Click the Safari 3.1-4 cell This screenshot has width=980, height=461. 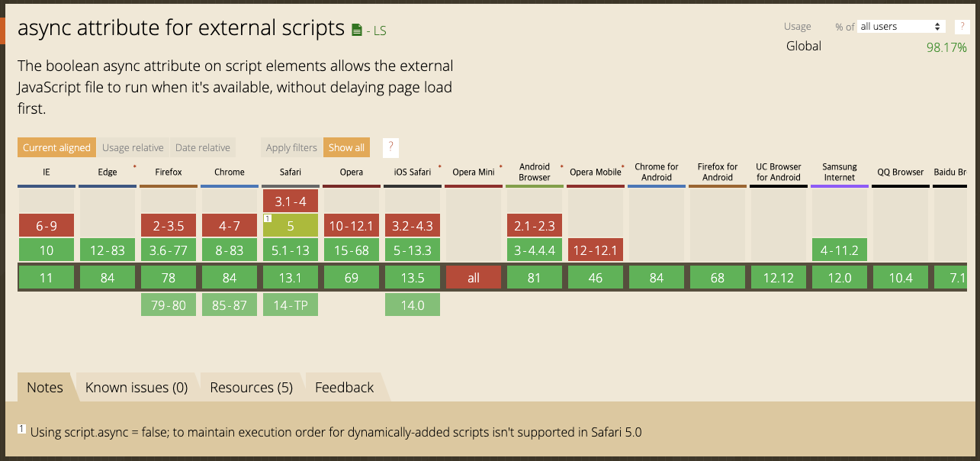(291, 201)
